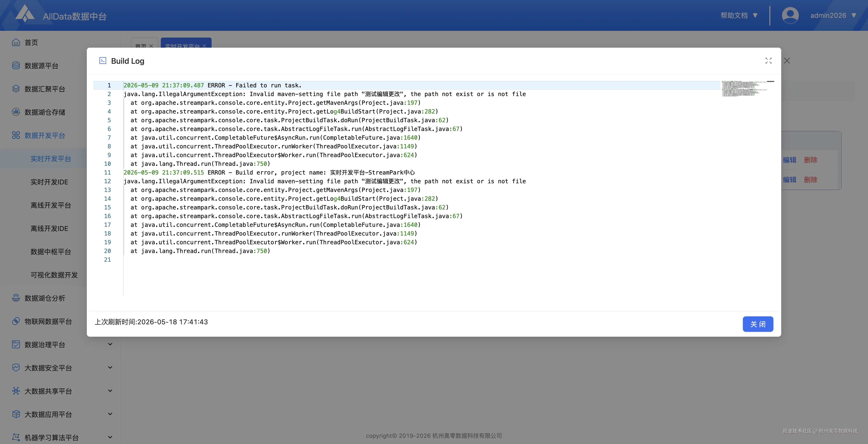Click the 数据开发平台 sidebar icon
868x444 pixels.
16,135
